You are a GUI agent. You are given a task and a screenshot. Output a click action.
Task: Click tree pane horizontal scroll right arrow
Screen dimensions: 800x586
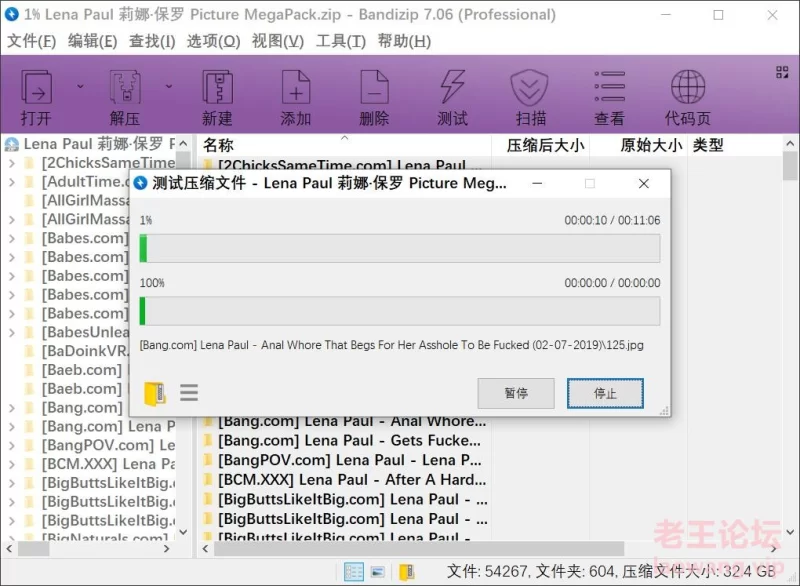click(166, 549)
